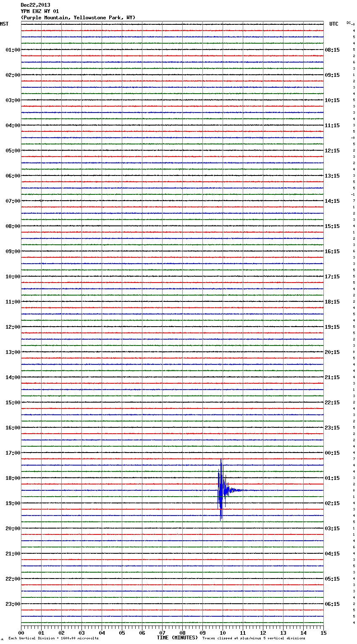The image size is (357, 644).
Task: Click the 05:15 UTC time label
Action: tap(332, 579)
